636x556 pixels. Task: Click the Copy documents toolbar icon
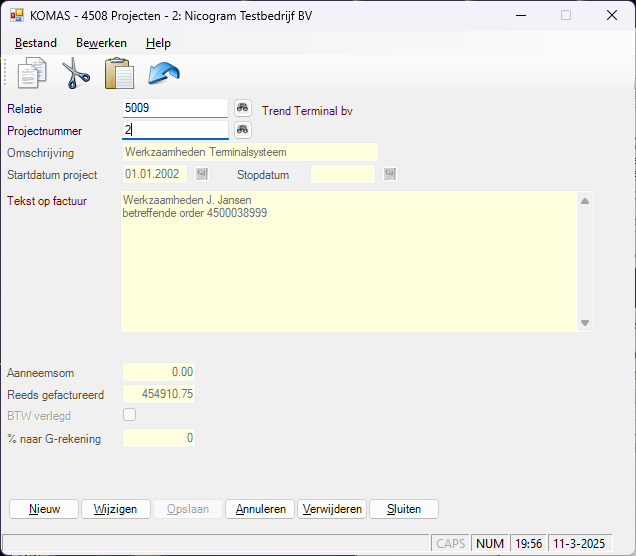click(32, 73)
